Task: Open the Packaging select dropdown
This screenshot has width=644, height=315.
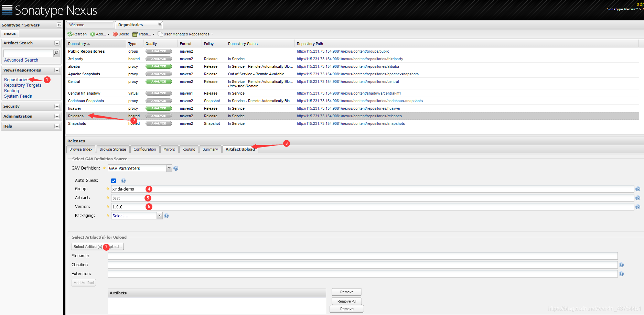Action: coord(159,216)
